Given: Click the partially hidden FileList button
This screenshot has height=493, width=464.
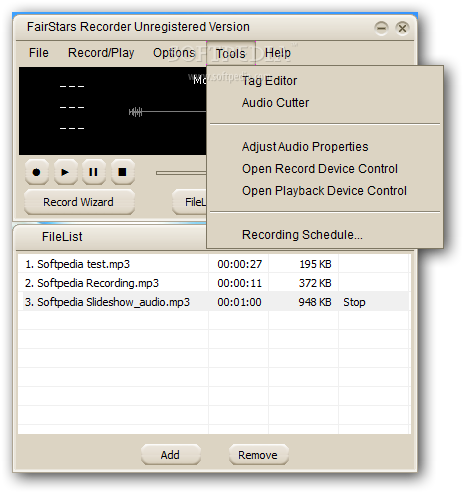Looking at the screenshot, I should [x=190, y=202].
